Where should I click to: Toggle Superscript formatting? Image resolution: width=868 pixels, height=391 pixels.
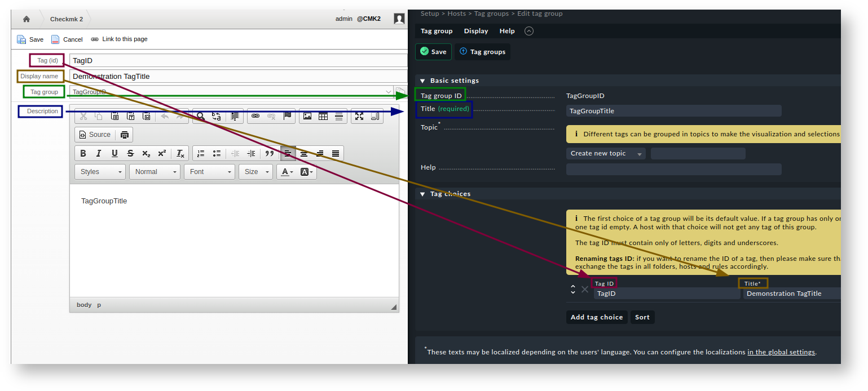(x=162, y=153)
